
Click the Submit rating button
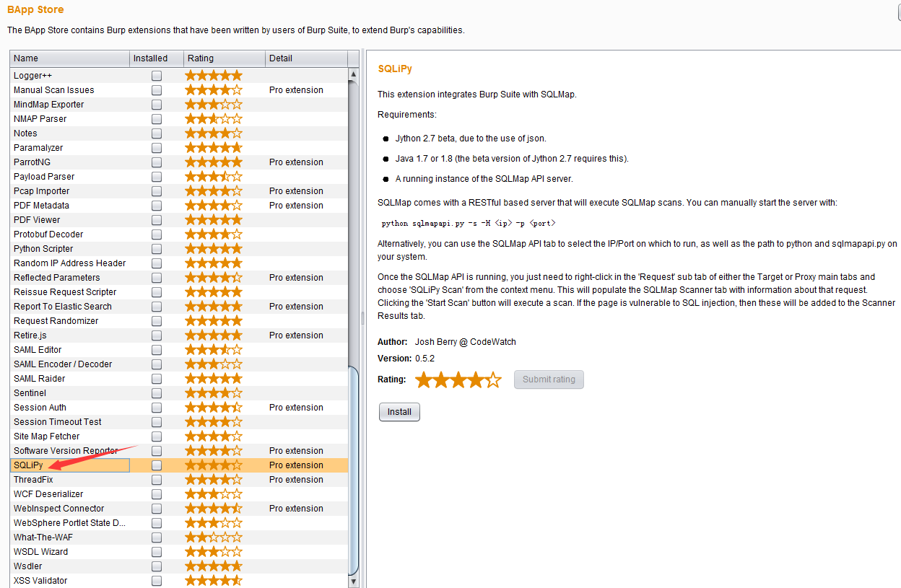click(549, 379)
